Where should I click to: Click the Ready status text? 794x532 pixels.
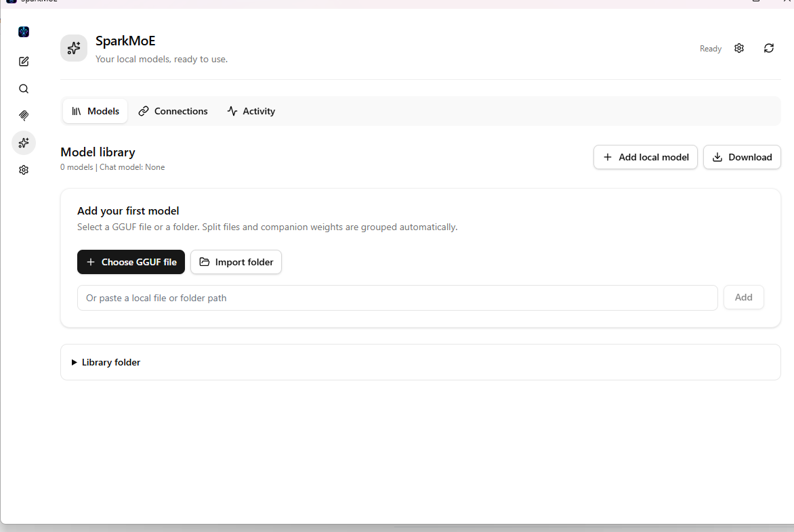pos(711,49)
